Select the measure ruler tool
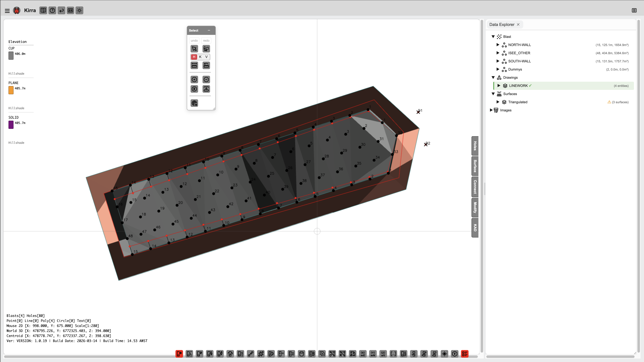The height and width of the screenshot is (362, 644). point(194,65)
